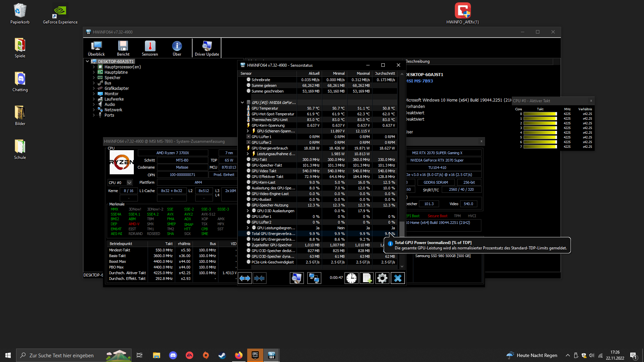Click the expand layout arrows icon
The width and height of the screenshot is (644, 362).
click(245, 278)
